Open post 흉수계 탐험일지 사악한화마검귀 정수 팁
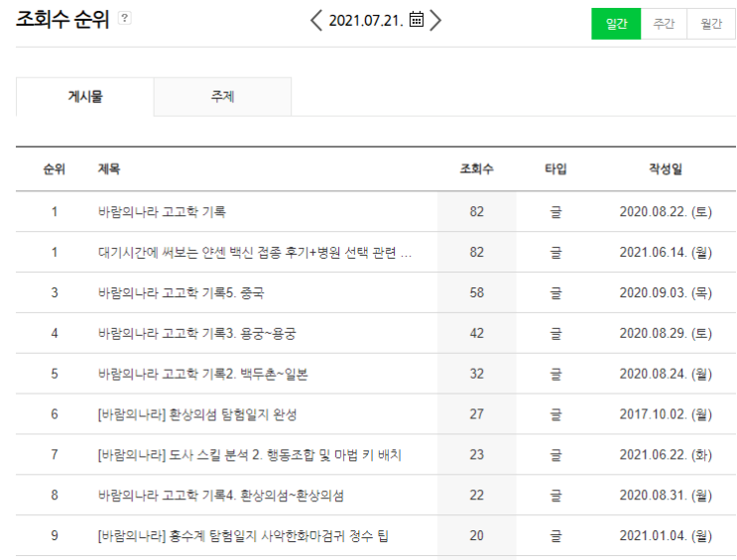Viewport: 737px width, 560px height. click(x=243, y=535)
